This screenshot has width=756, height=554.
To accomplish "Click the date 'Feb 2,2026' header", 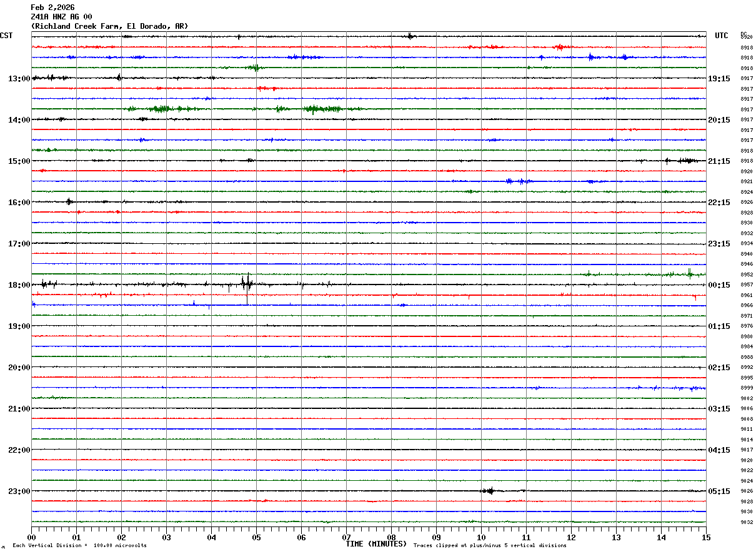I will pyautogui.click(x=52, y=8).
